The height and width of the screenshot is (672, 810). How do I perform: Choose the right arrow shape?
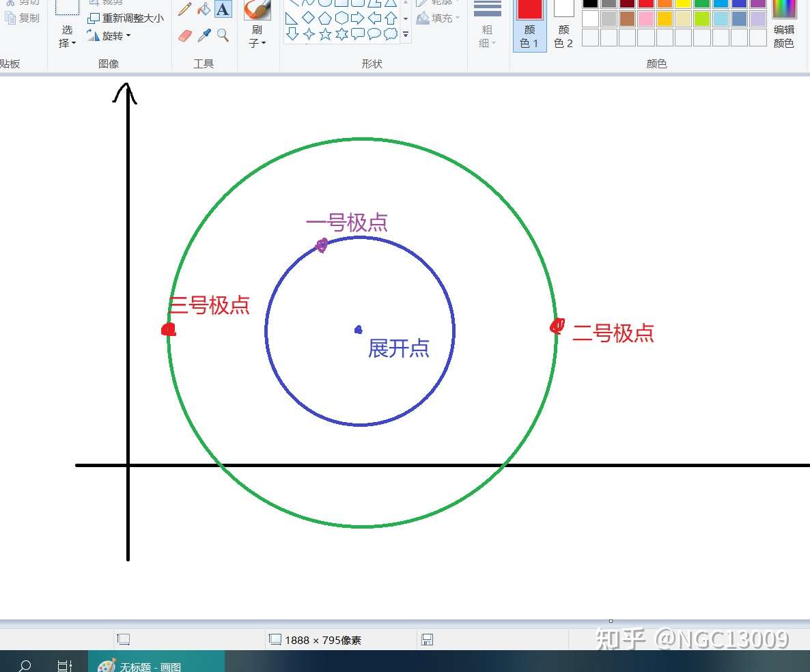[357, 18]
